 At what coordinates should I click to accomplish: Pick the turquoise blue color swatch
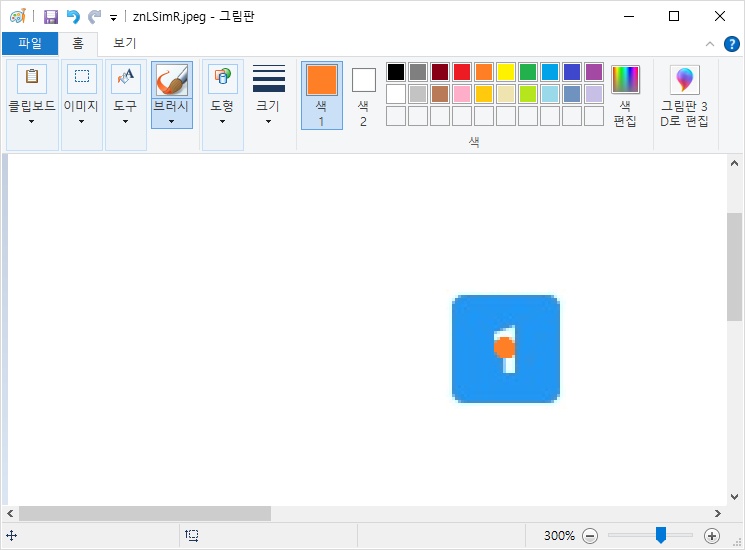tap(550, 72)
